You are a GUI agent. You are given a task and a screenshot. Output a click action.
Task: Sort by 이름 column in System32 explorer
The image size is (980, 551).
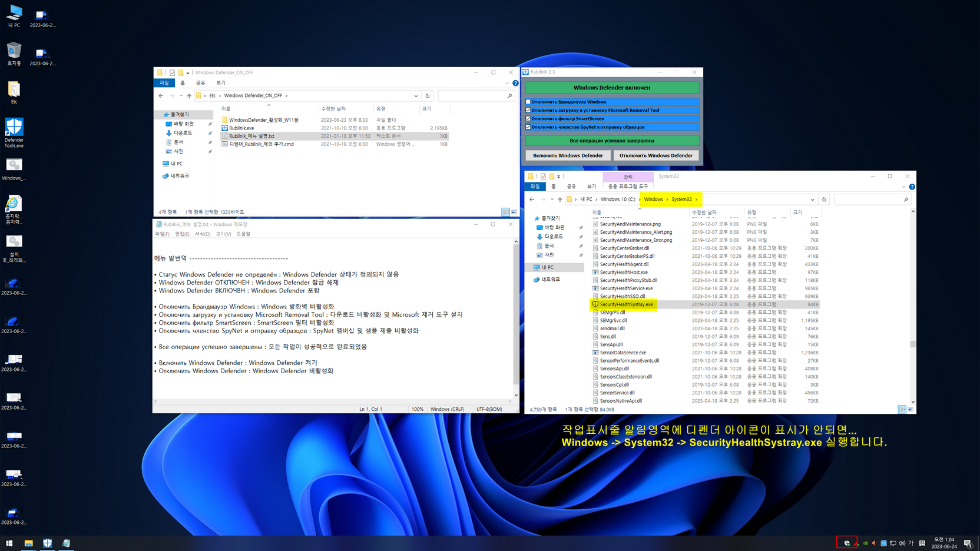pyautogui.click(x=640, y=213)
